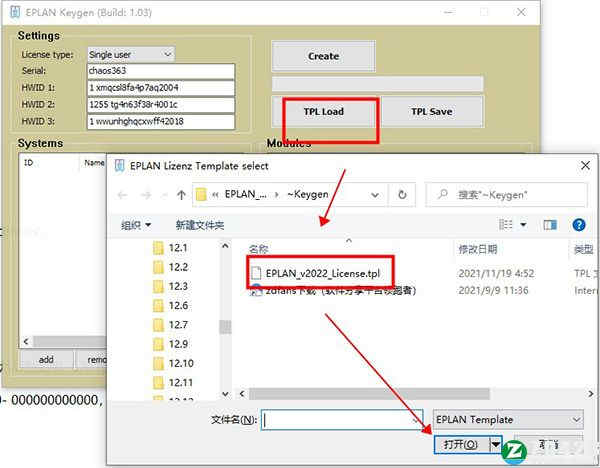Click the blue help icon
The height and width of the screenshot is (468, 600).
[x=579, y=225]
